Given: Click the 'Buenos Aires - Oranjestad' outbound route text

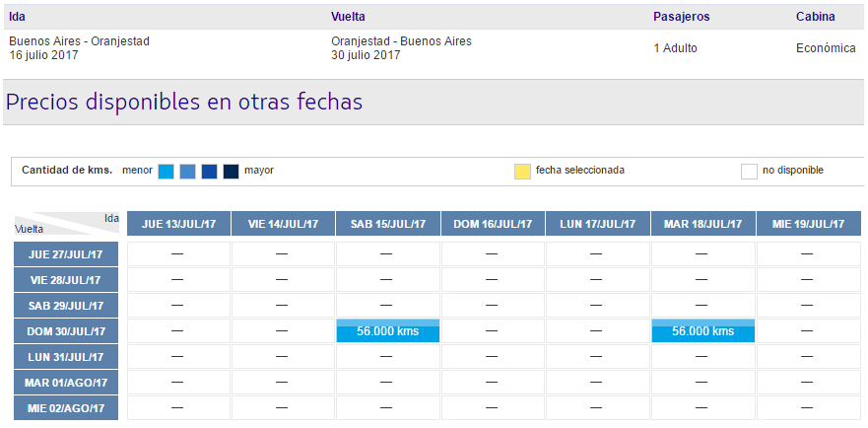Looking at the screenshot, I should (79, 41).
